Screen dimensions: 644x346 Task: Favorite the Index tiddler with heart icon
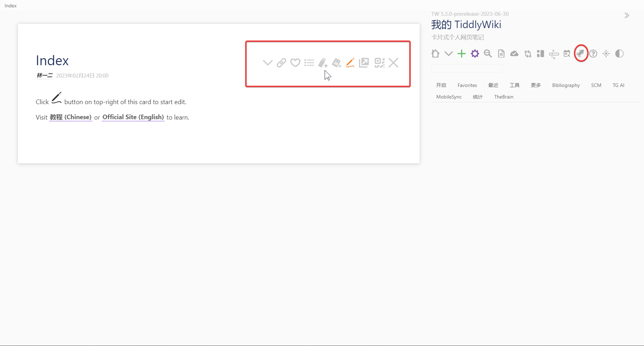coord(295,63)
